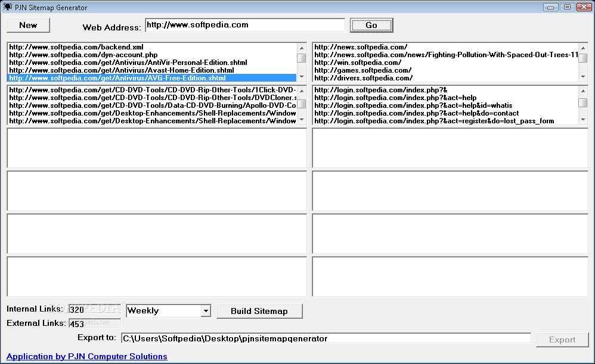This screenshot has width=595, height=364.
Task: Select the 1Click-DVD URL row
Action: (152, 90)
